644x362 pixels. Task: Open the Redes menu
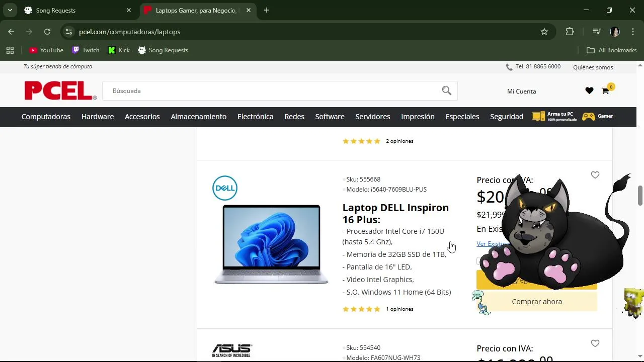coord(294,117)
